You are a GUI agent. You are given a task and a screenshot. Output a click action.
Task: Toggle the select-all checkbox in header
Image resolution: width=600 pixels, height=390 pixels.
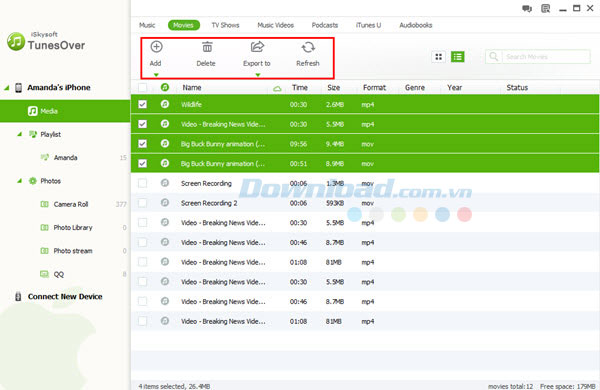(x=142, y=88)
